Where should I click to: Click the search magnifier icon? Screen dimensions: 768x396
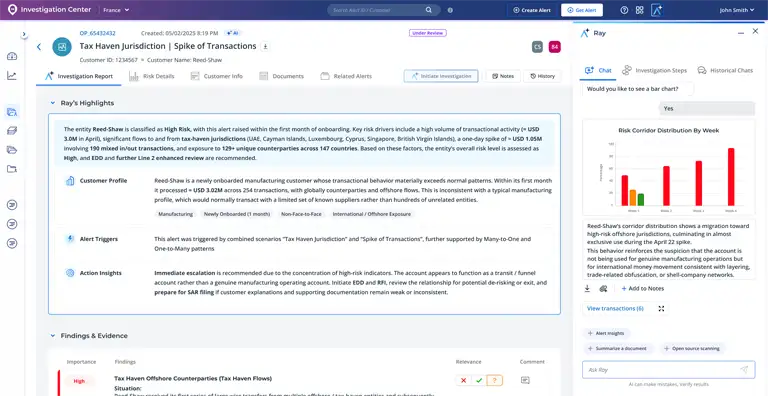tap(429, 10)
